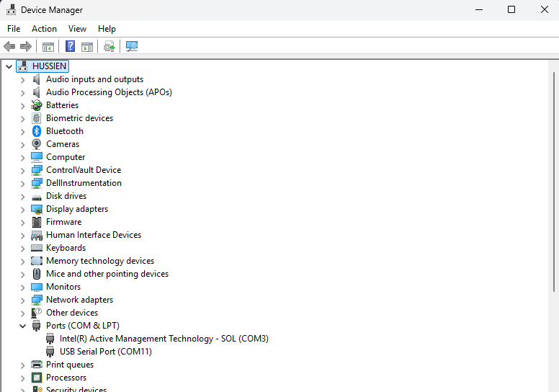Expand the Monitors chevron
Image resolution: width=559 pixels, height=392 pixels.
pos(22,288)
